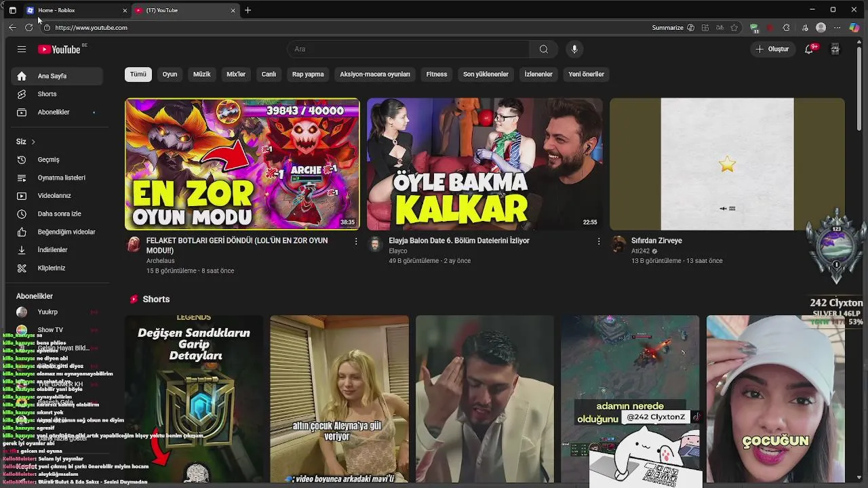Open the notifications bell showing 9+
Viewport: 868px width, 488px height.
click(809, 49)
